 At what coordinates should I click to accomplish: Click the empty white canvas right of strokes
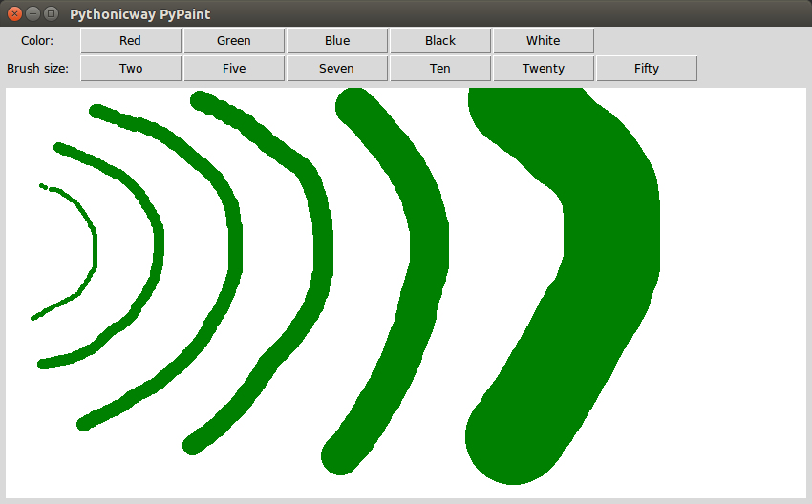pos(736,286)
